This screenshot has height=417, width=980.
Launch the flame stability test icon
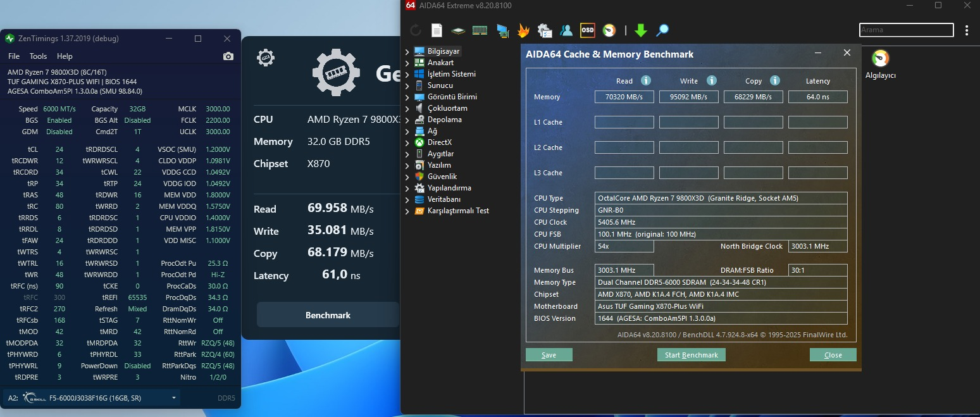(x=523, y=30)
